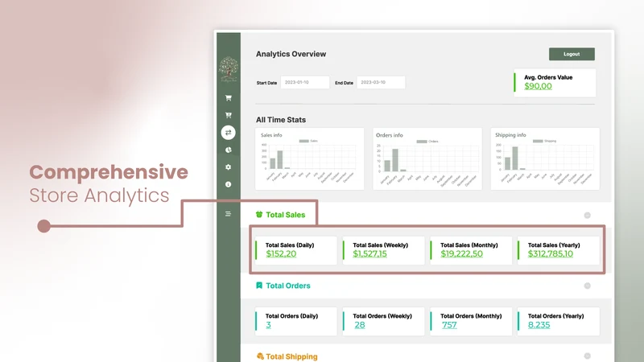Open monthly orders count 757
644x362 pixels.
[449, 325]
